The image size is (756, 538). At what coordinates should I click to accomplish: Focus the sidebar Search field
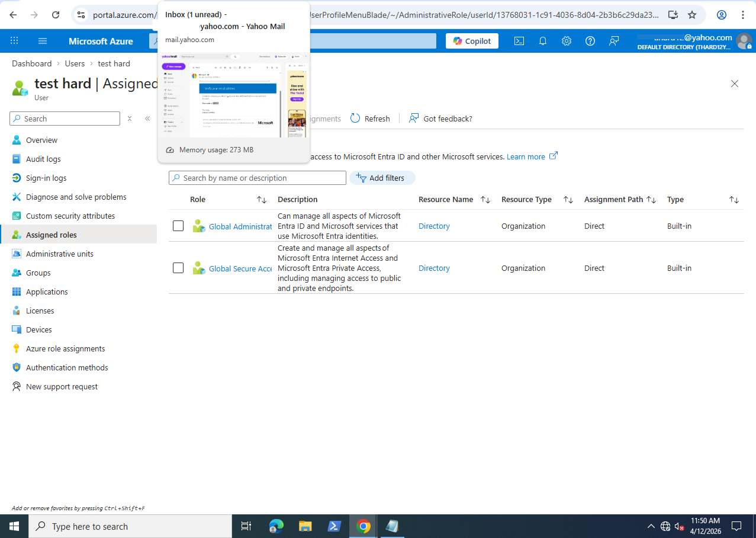[65, 119]
